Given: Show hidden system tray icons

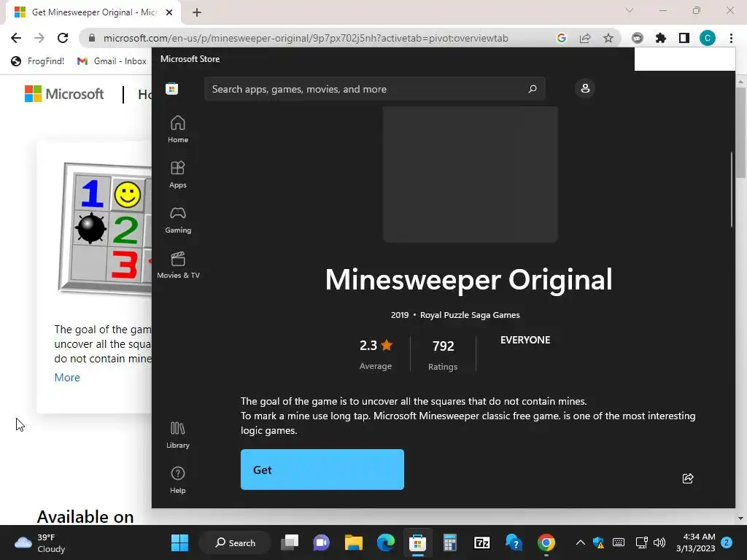Looking at the screenshot, I should click(x=580, y=542).
